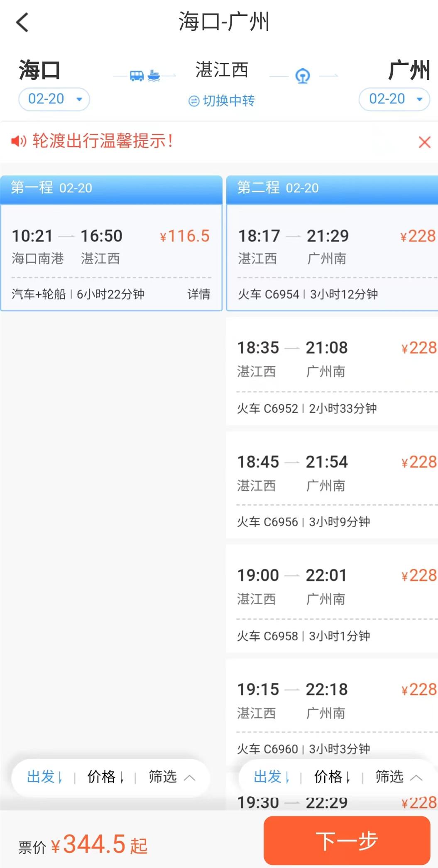Sort second leg by 价格
Viewport: 438px width, 868px height.
332,777
